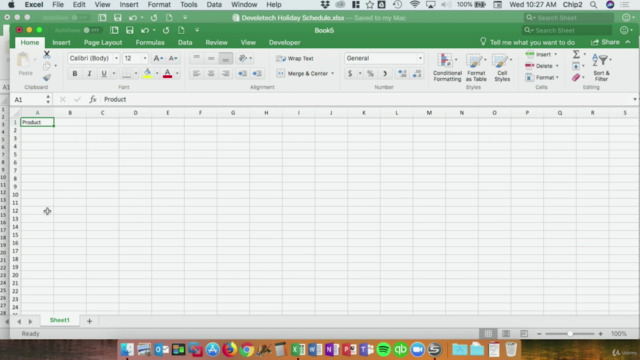This screenshot has height=360, width=640.
Task: Increase font size
Action: coord(158,58)
